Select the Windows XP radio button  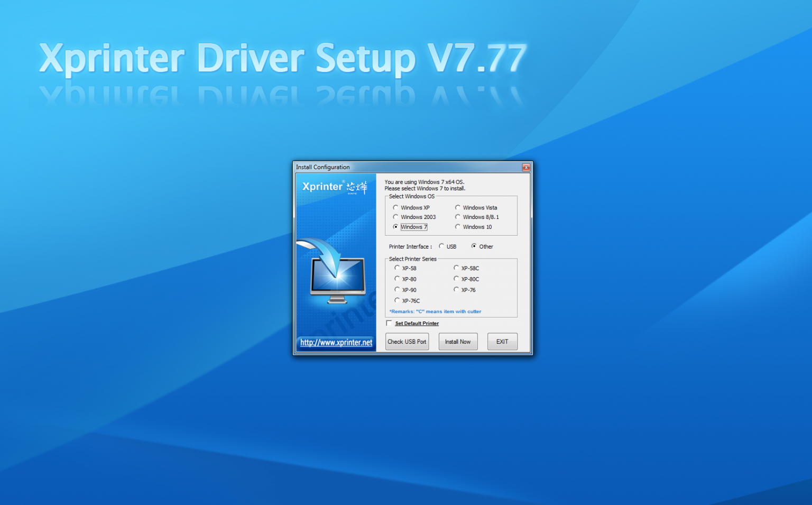coord(395,207)
